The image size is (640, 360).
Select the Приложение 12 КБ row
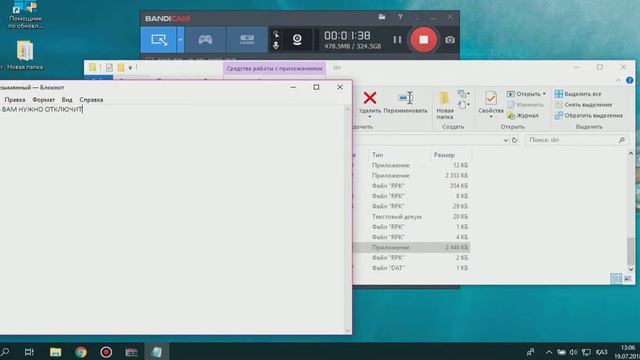click(x=411, y=165)
